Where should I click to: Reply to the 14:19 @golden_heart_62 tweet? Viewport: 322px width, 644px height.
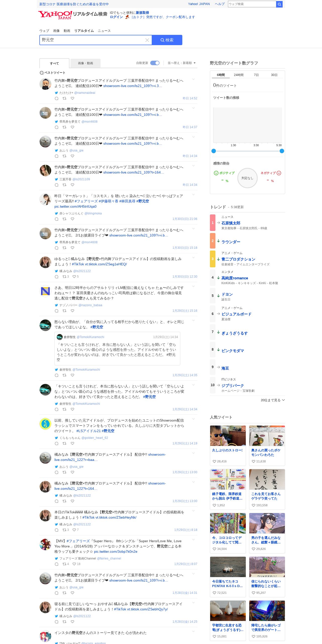click(x=57, y=443)
